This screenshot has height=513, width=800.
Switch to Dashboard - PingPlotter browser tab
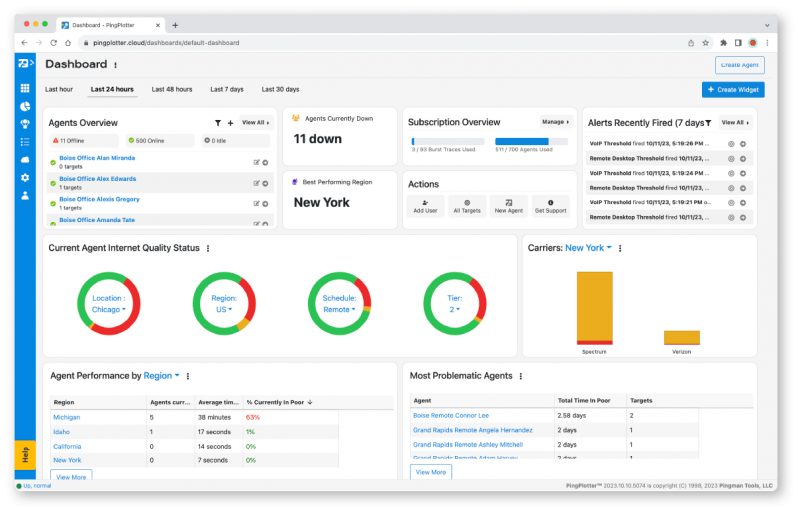click(x=110, y=25)
